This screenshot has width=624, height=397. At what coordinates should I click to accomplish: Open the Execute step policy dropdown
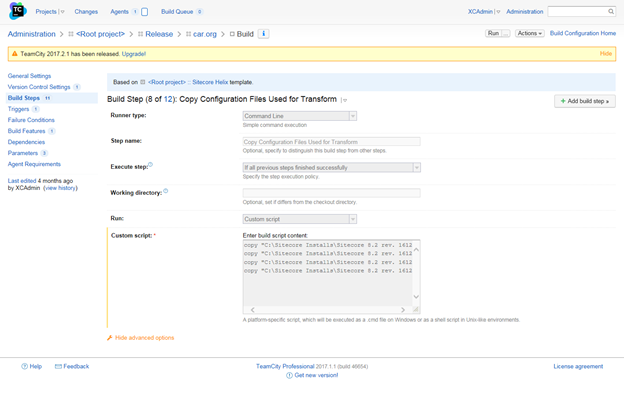[332, 168]
